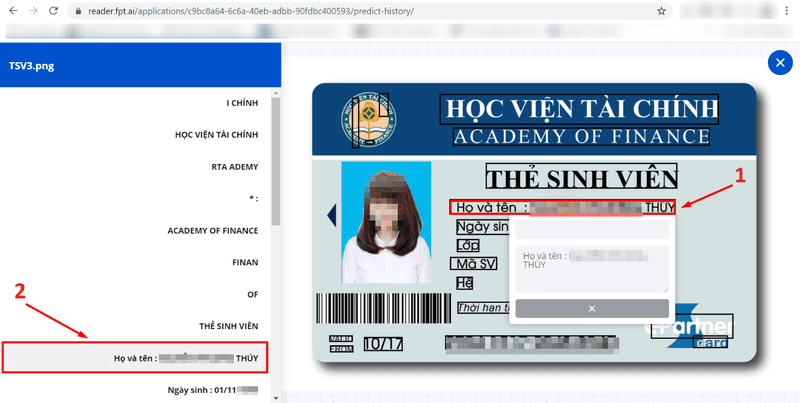Select the Họ và tên result row
800x403 pixels.
(x=135, y=358)
